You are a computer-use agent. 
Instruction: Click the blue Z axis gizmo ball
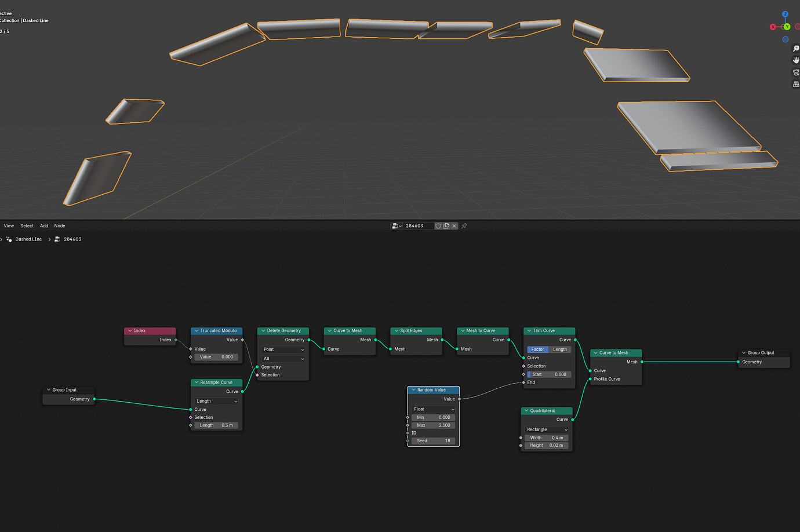786,14
